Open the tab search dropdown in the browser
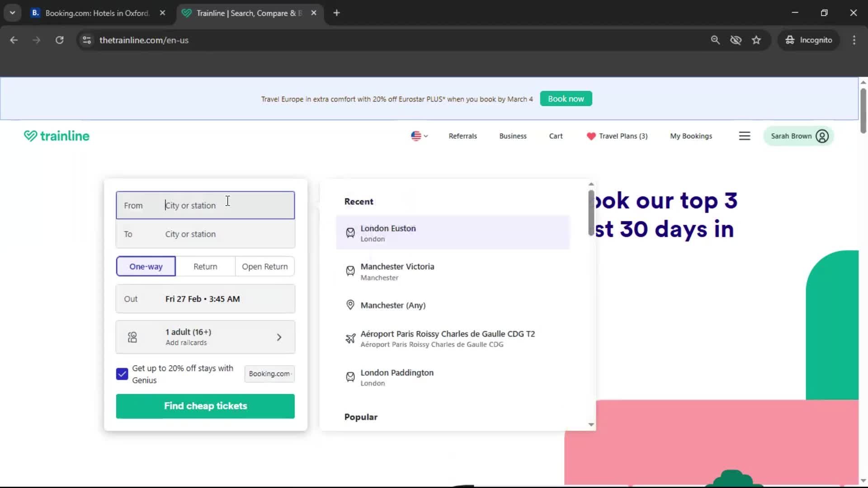 coord(13,13)
